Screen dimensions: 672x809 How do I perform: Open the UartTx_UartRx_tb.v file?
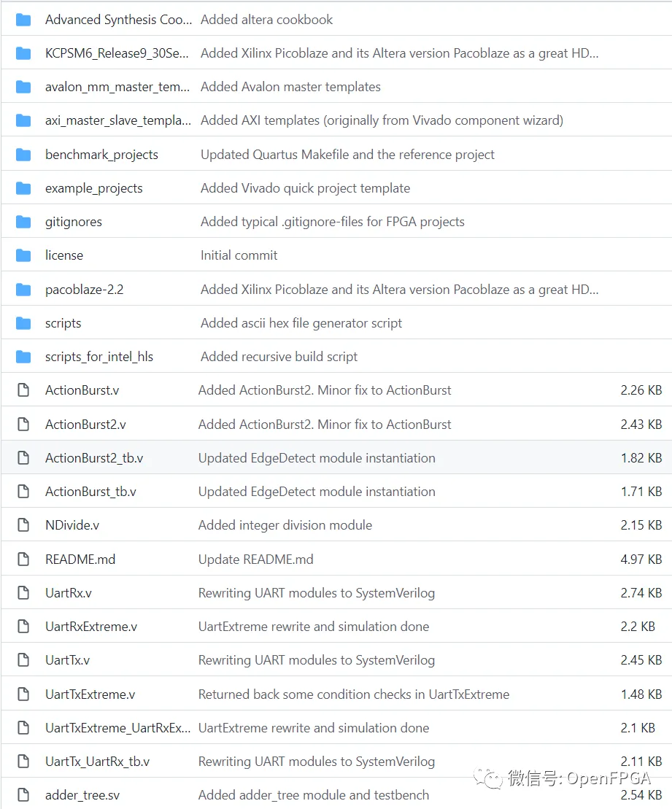coord(97,762)
